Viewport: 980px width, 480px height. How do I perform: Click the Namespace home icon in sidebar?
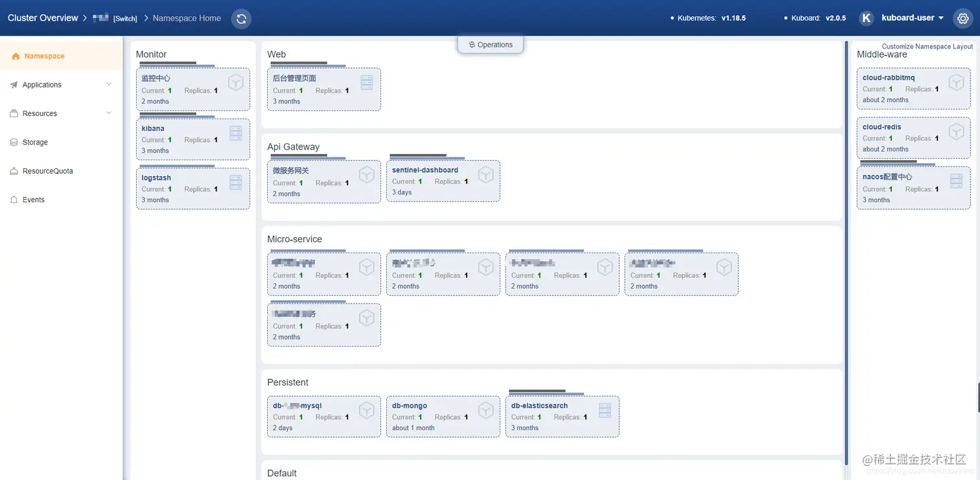tap(16, 56)
